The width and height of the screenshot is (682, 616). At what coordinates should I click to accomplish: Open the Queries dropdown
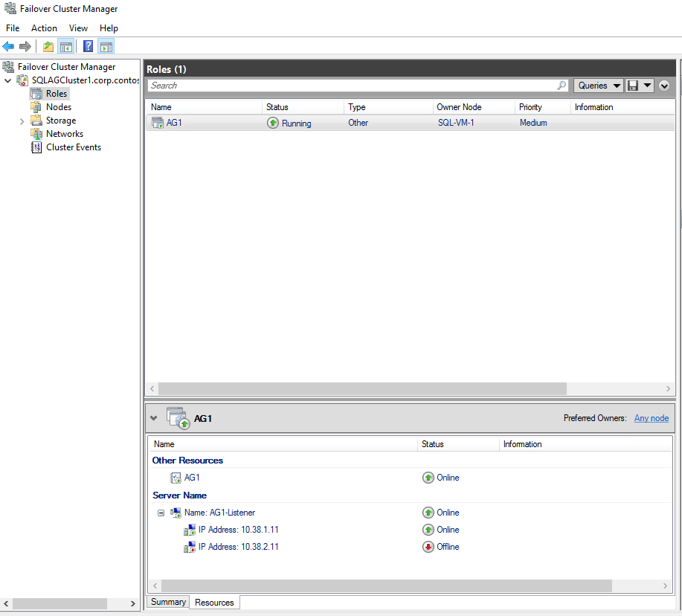(599, 86)
